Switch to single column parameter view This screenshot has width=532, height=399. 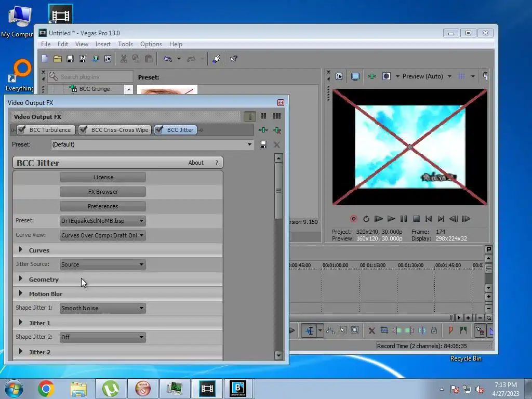tap(250, 116)
